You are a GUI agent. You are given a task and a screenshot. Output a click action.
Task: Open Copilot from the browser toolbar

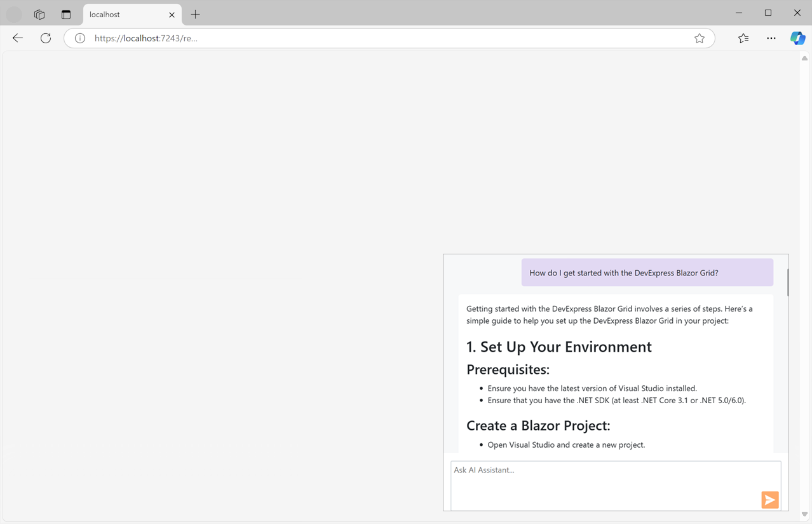[x=797, y=38]
